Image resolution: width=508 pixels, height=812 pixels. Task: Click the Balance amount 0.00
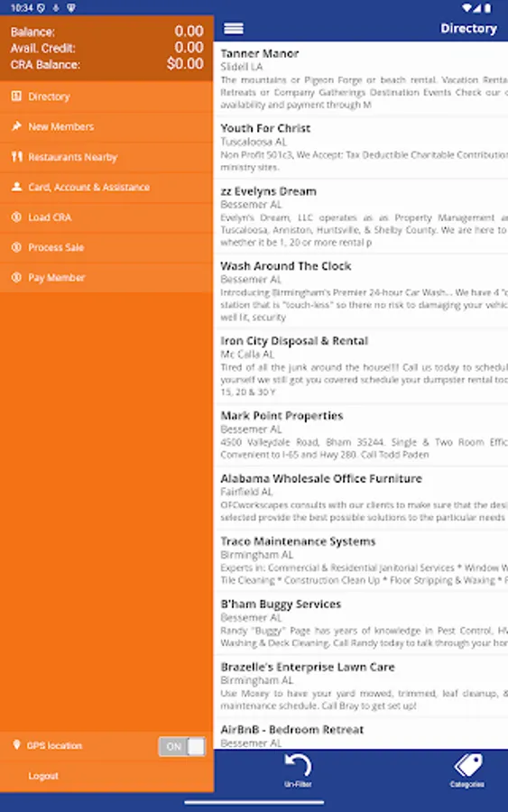pos(189,31)
